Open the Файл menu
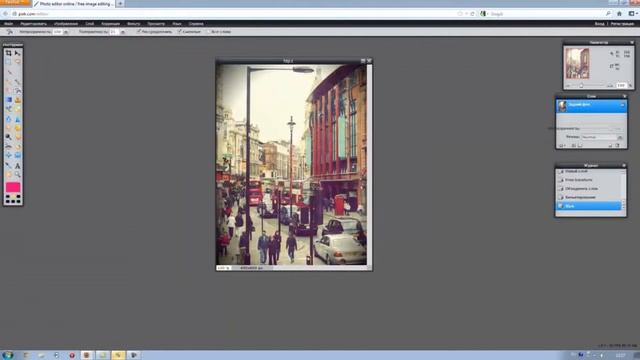The width and height of the screenshot is (640, 360). 9,24
